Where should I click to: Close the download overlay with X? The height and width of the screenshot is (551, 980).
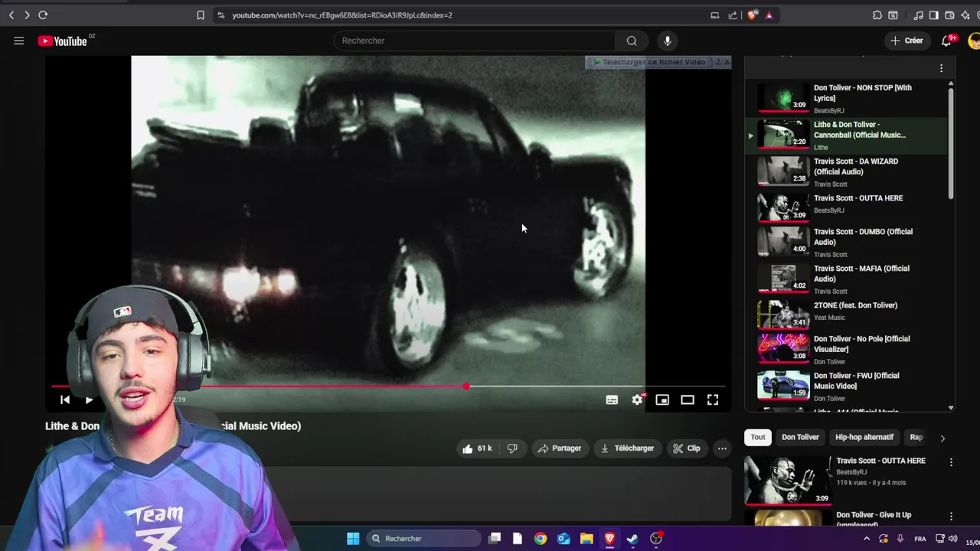click(727, 62)
